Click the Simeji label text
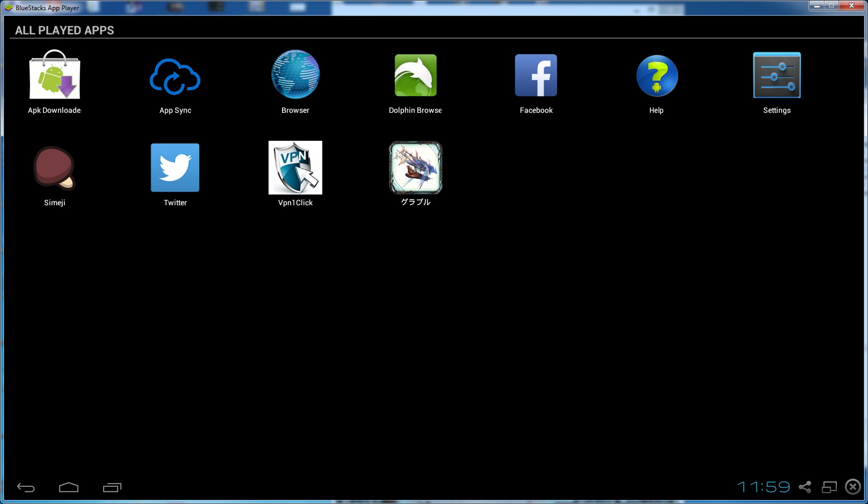The height and width of the screenshot is (504, 868). [x=55, y=203]
